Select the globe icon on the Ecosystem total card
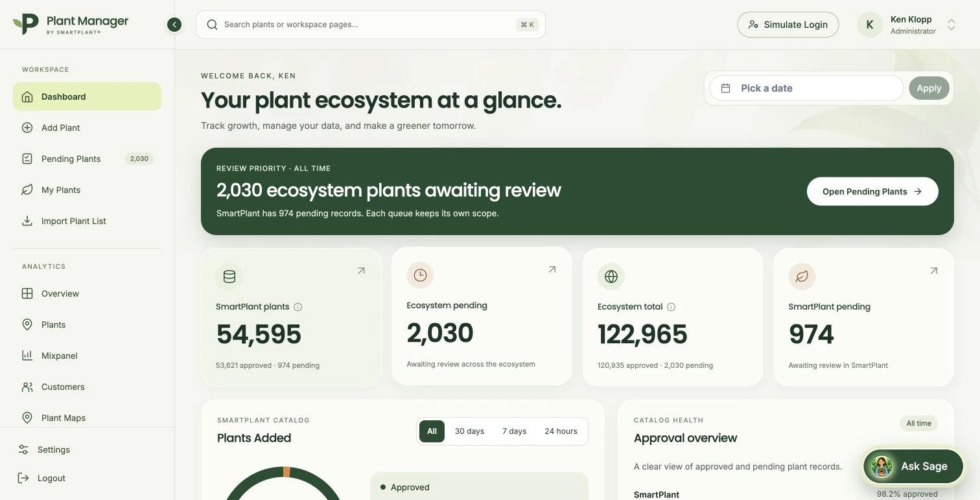Screen dimensions: 980x500 [611, 277]
